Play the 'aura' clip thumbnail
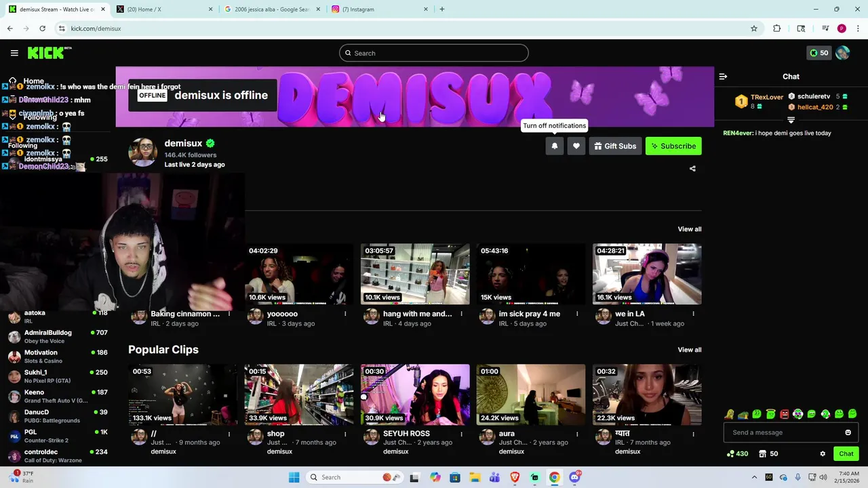The width and height of the screenshot is (868, 488). (x=531, y=394)
